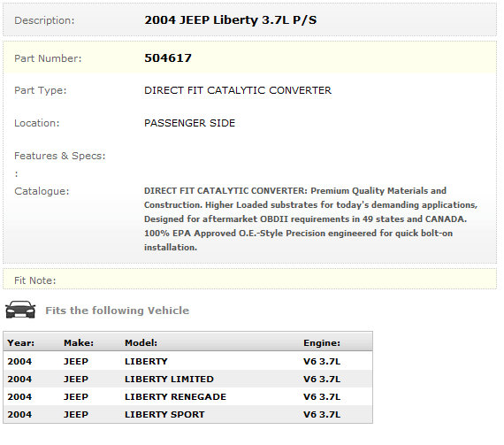Click the Engine column header

click(x=322, y=342)
